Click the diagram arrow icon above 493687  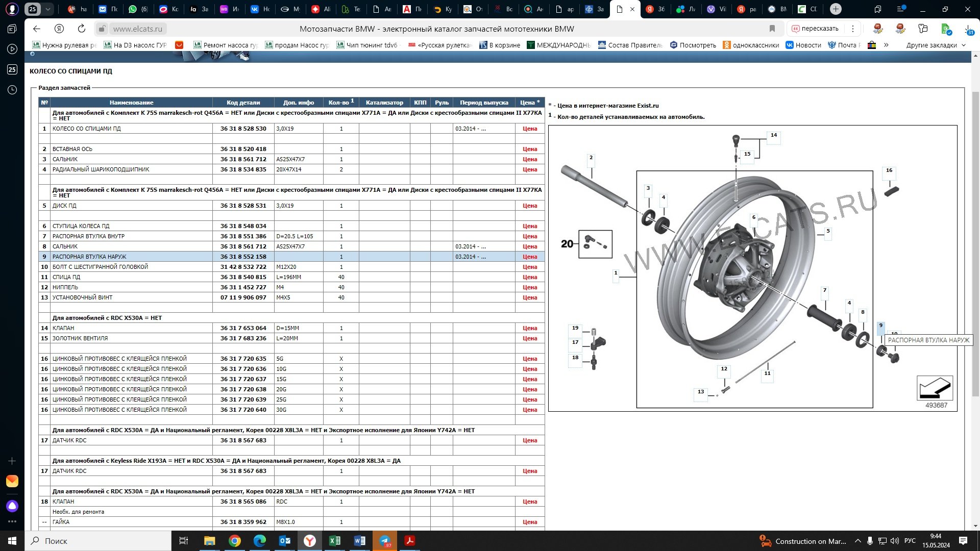click(x=935, y=388)
